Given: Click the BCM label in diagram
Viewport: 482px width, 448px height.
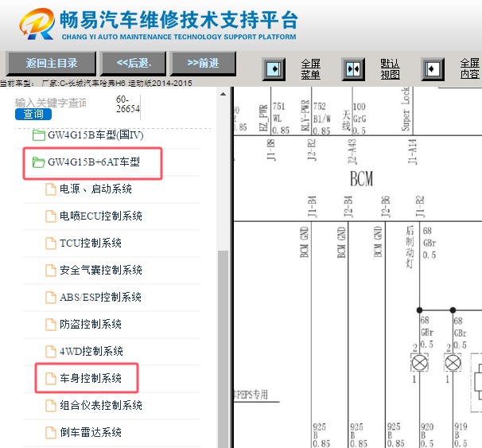Looking at the screenshot, I should click(x=361, y=179).
